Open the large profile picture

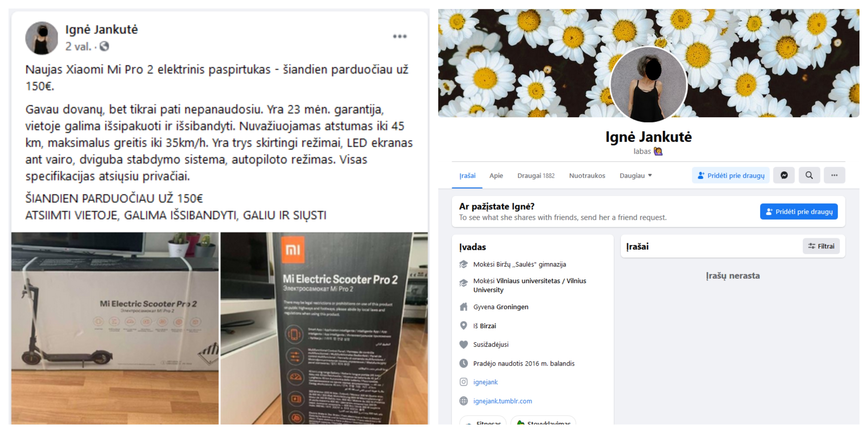tap(648, 84)
